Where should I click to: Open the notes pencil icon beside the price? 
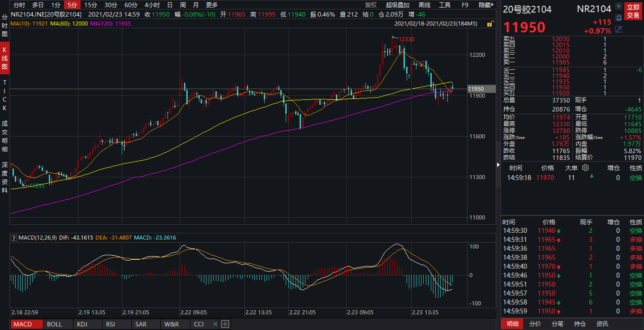click(619, 30)
